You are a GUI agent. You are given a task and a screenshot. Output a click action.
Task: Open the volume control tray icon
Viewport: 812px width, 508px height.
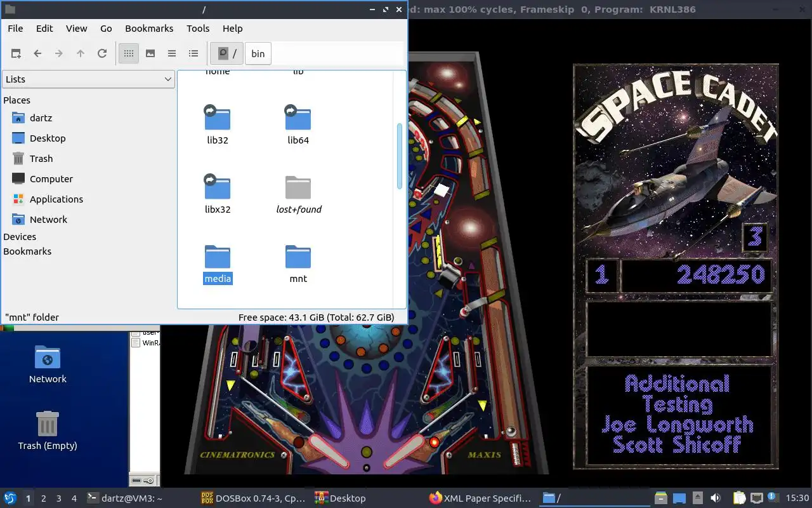pos(716,498)
